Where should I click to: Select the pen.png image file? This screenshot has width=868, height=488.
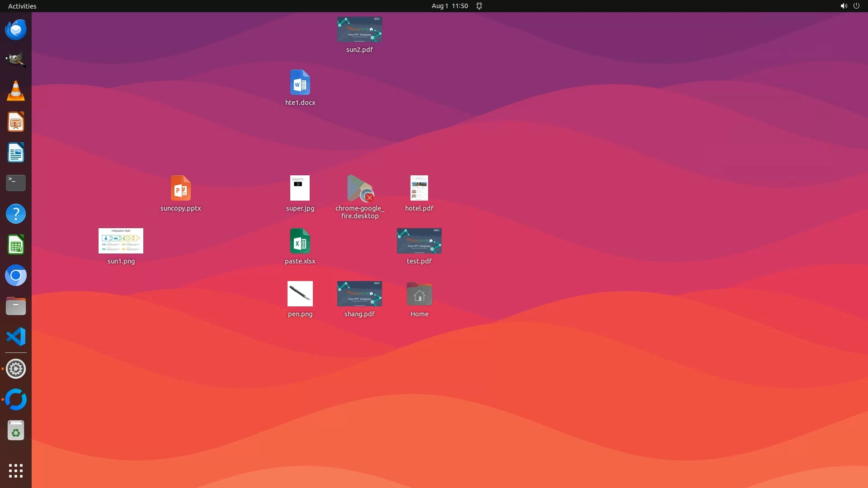(300, 294)
